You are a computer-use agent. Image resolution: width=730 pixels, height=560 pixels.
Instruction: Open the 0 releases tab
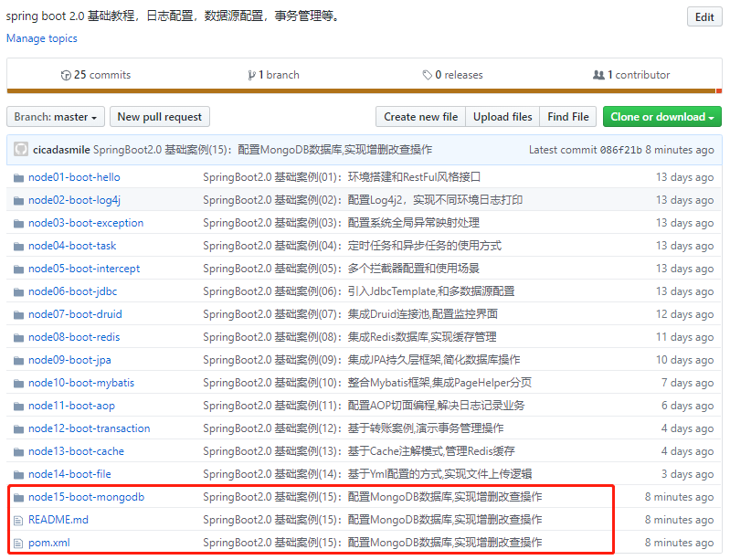(x=452, y=75)
